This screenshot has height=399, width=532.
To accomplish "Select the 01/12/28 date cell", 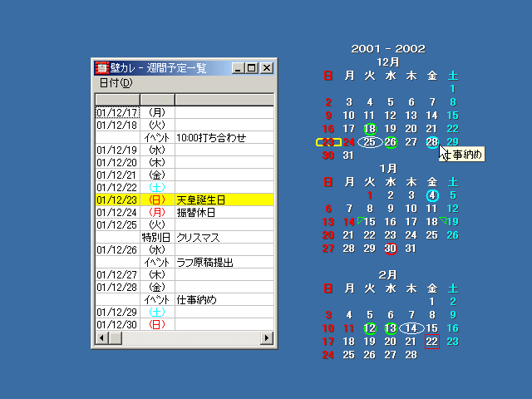I will click(117, 288).
